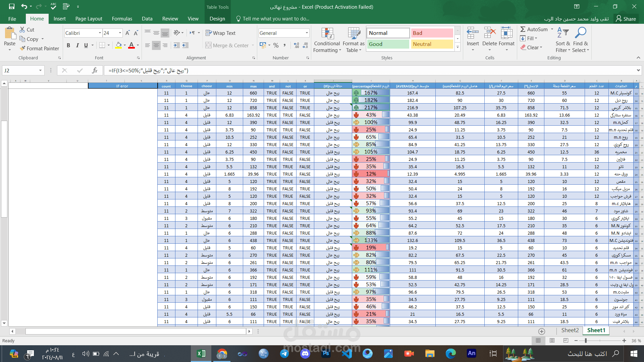The height and width of the screenshot is (362, 644).
Task: Click the Insert Function fx icon
Action: point(95,70)
